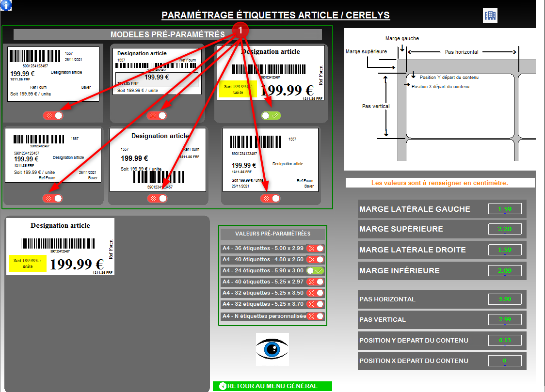The height and width of the screenshot is (392, 545).
Task: Click the blue info icon in top corner
Action: point(6,5)
